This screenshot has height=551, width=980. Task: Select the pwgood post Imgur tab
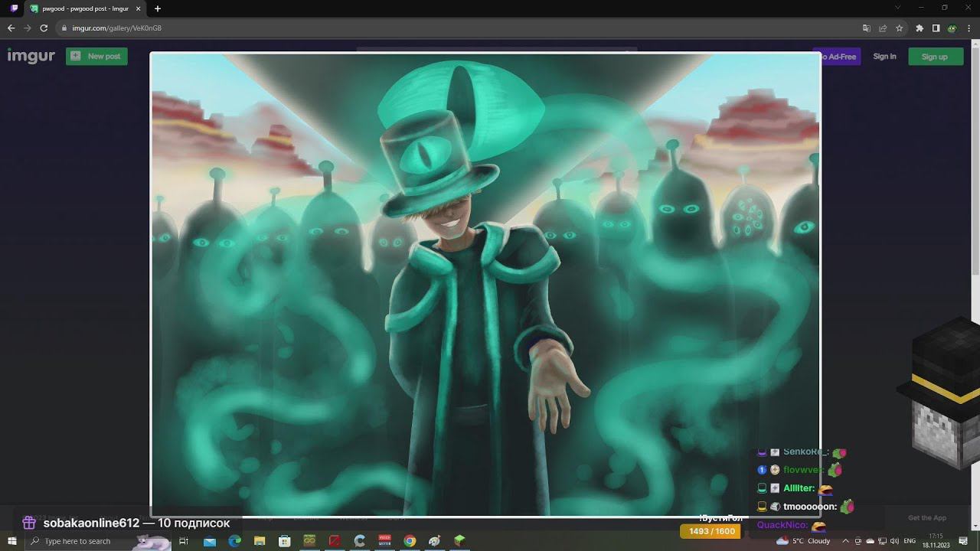(x=85, y=8)
